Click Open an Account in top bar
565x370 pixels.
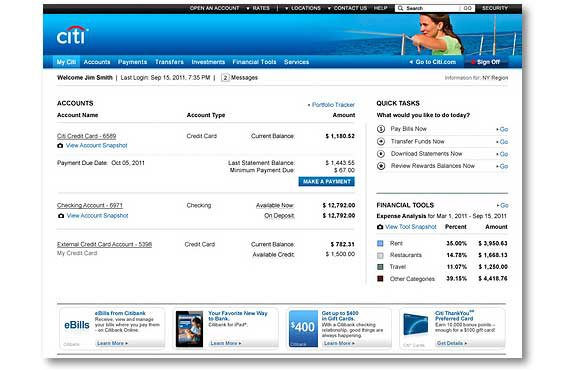pyautogui.click(x=214, y=8)
